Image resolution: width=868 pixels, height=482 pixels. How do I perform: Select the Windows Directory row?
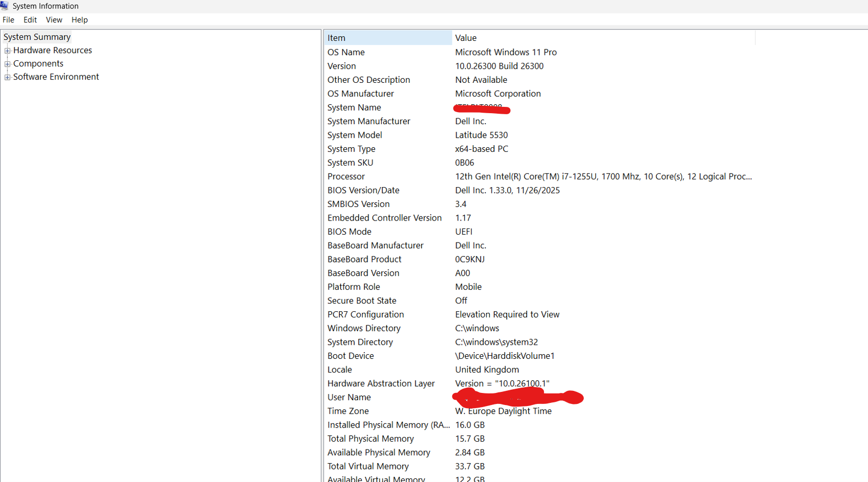[x=540, y=328]
